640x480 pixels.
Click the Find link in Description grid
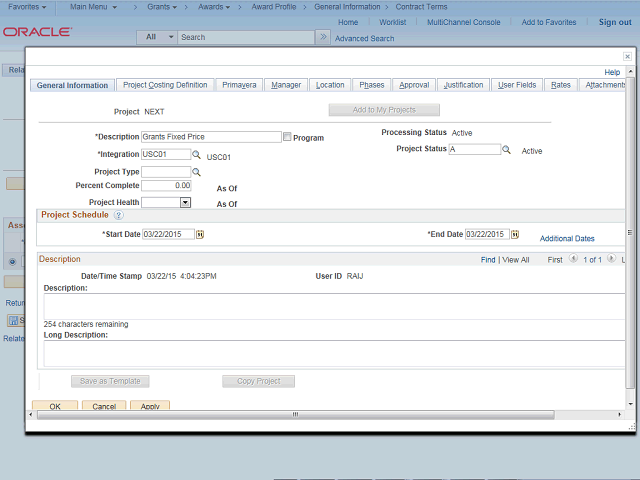tap(488, 260)
